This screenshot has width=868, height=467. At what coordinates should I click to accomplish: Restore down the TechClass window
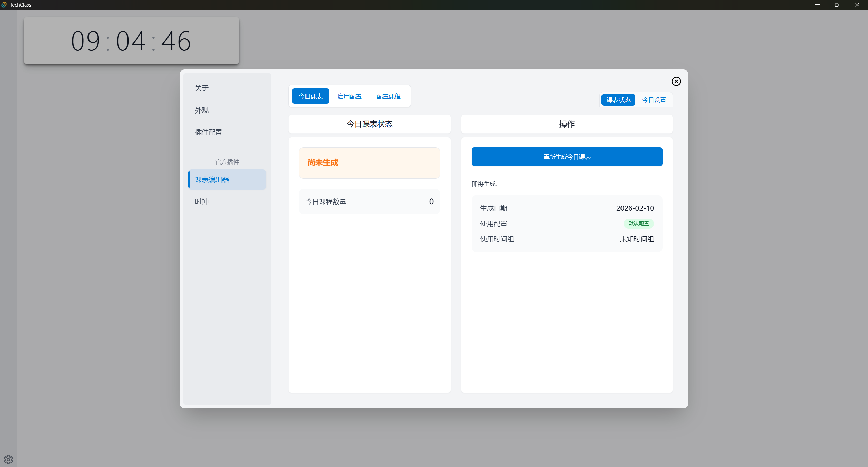click(837, 5)
